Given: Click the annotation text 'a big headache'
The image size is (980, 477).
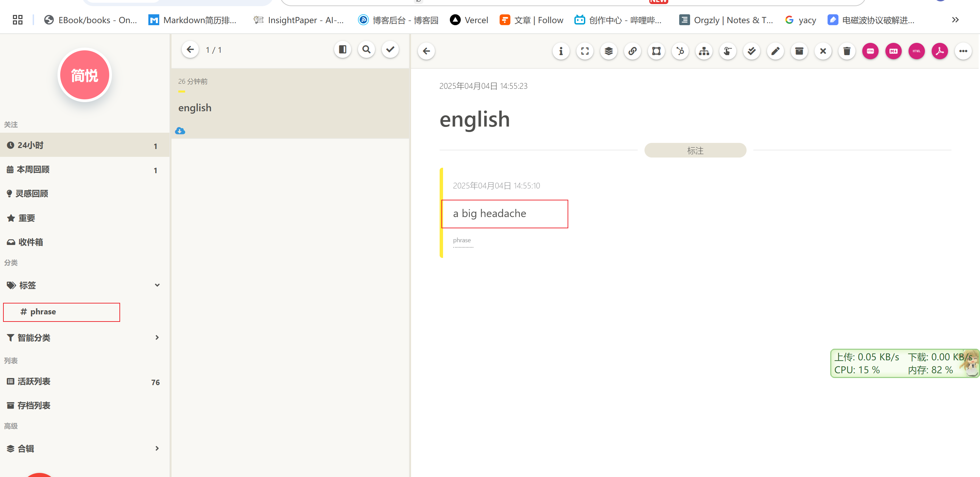Looking at the screenshot, I should click(x=490, y=214).
